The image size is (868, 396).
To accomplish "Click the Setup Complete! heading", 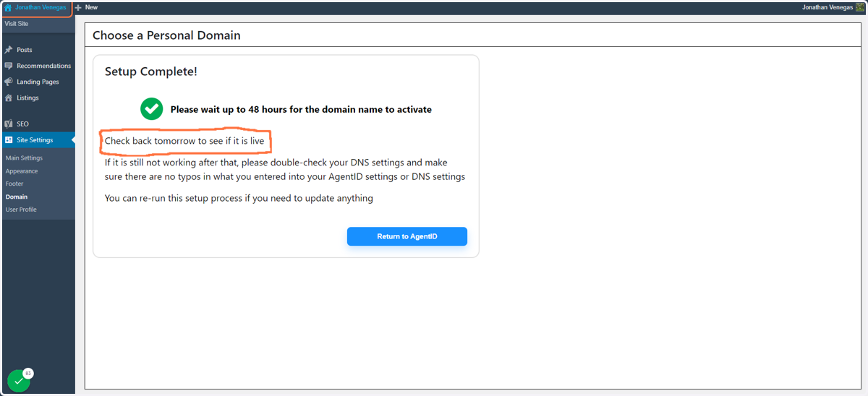I will click(151, 72).
